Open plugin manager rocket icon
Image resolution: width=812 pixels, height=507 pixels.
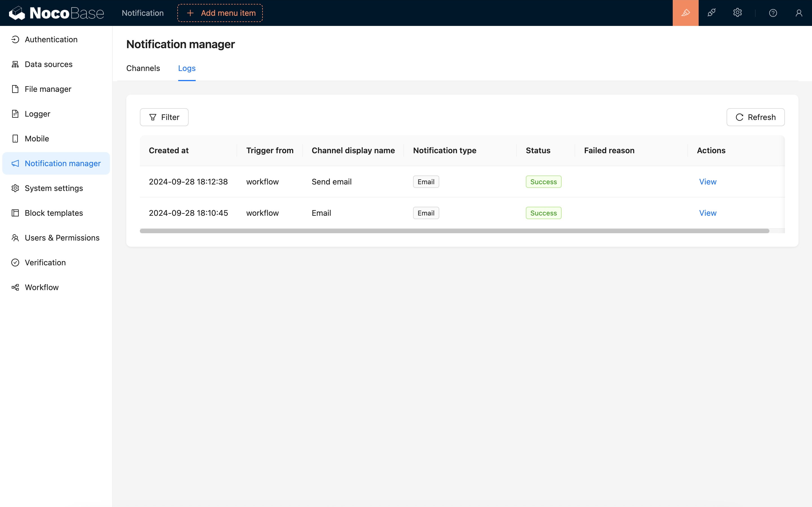point(711,13)
